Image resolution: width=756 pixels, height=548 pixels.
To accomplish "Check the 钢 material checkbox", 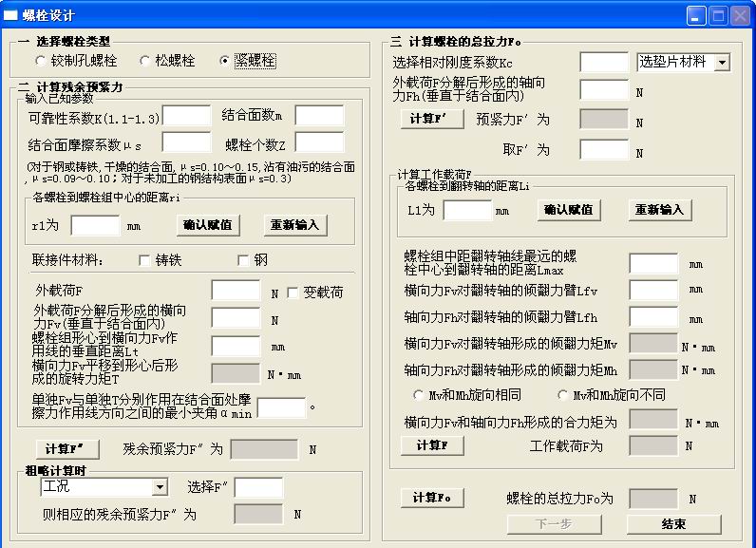I will click(x=243, y=261).
